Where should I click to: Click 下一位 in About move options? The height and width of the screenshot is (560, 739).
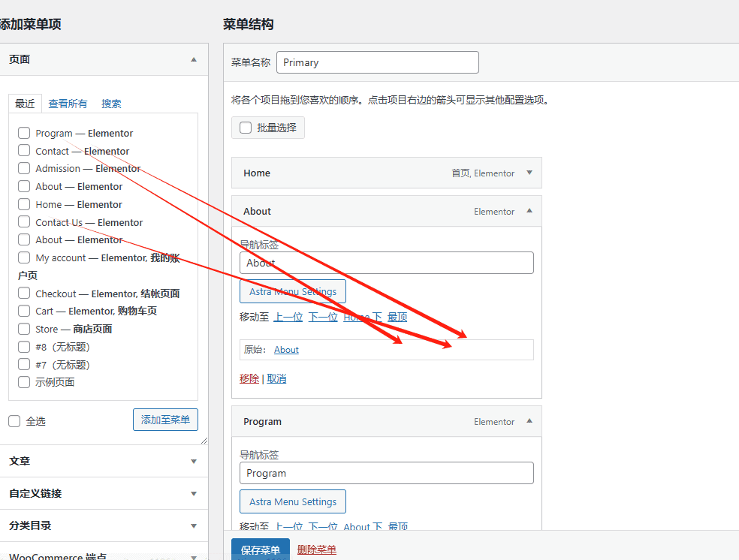(x=323, y=317)
